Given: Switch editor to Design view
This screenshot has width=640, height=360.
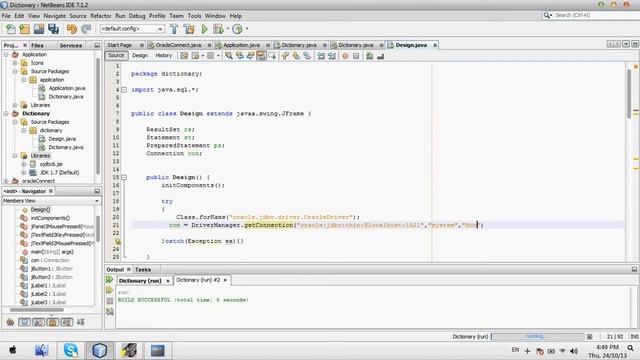Looking at the screenshot, I should [140, 56].
